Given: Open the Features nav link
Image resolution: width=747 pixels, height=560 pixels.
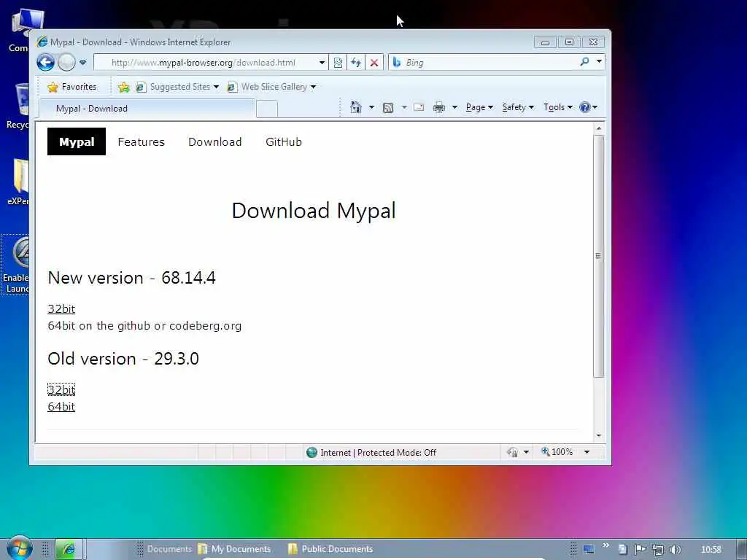Looking at the screenshot, I should 141,142.
